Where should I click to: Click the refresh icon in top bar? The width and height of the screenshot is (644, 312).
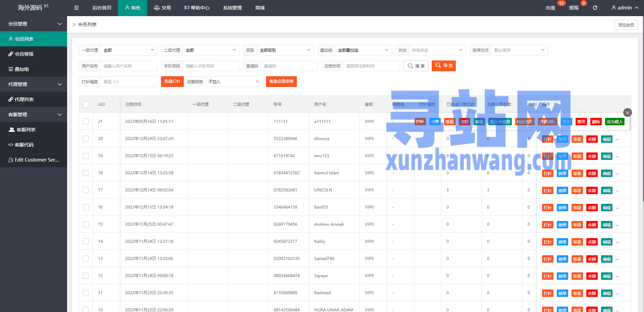click(595, 8)
